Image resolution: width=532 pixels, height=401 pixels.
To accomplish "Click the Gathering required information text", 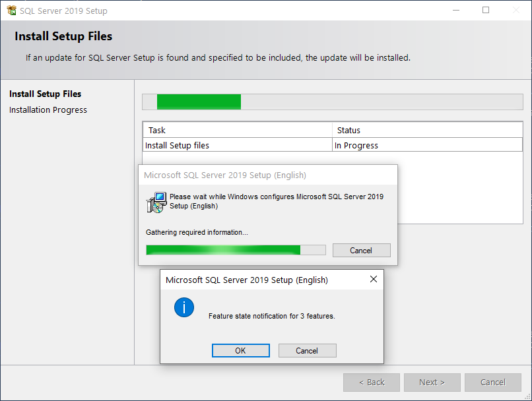I will click(x=197, y=232).
